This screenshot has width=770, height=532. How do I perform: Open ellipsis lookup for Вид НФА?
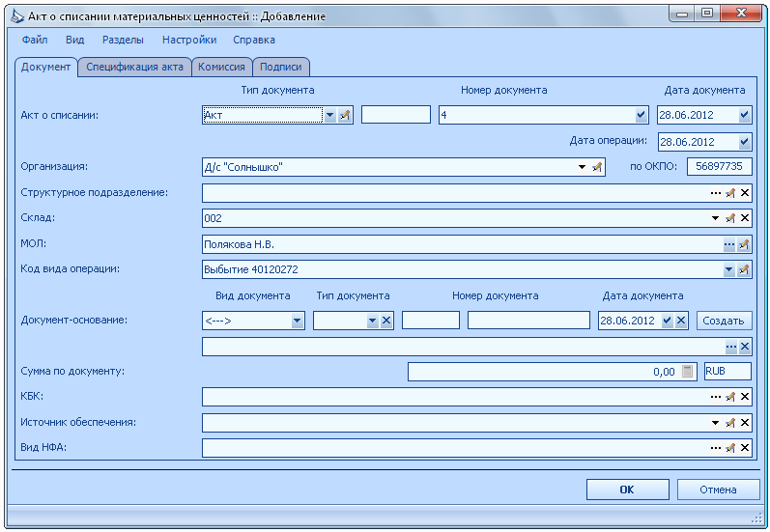[716, 448]
